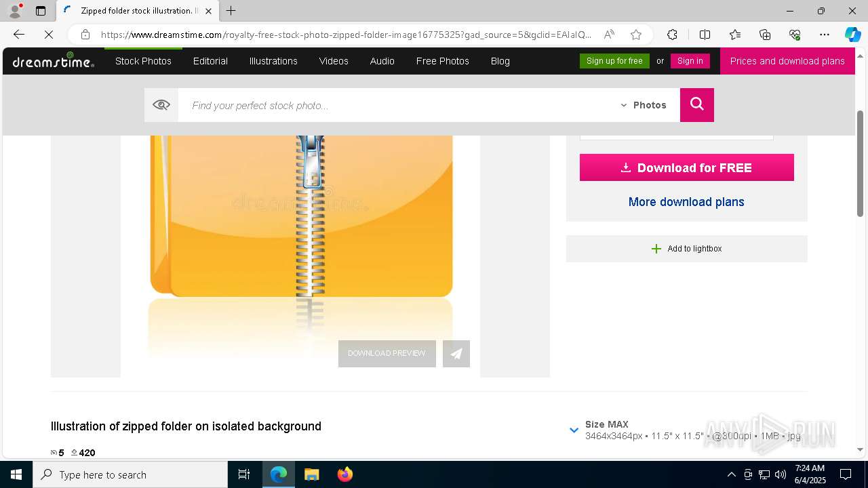Click the browser profile avatar
This screenshot has height=488, width=868.
pos(15,11)
